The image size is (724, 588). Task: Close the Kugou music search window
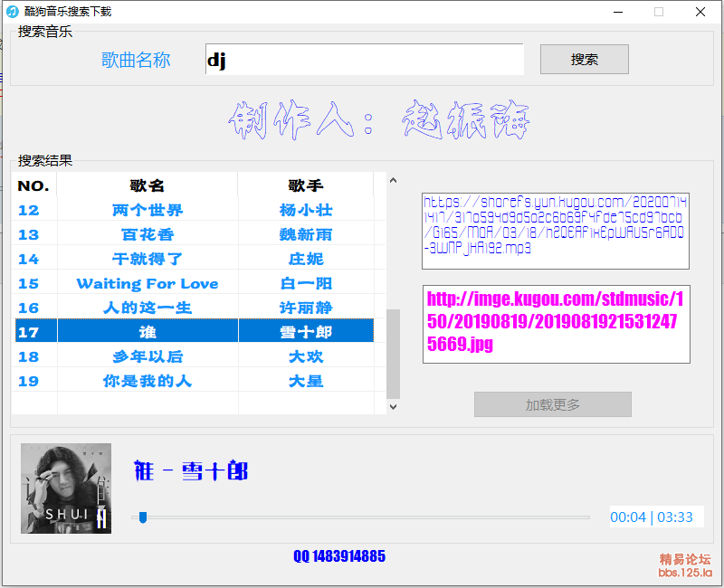[700, 12]
